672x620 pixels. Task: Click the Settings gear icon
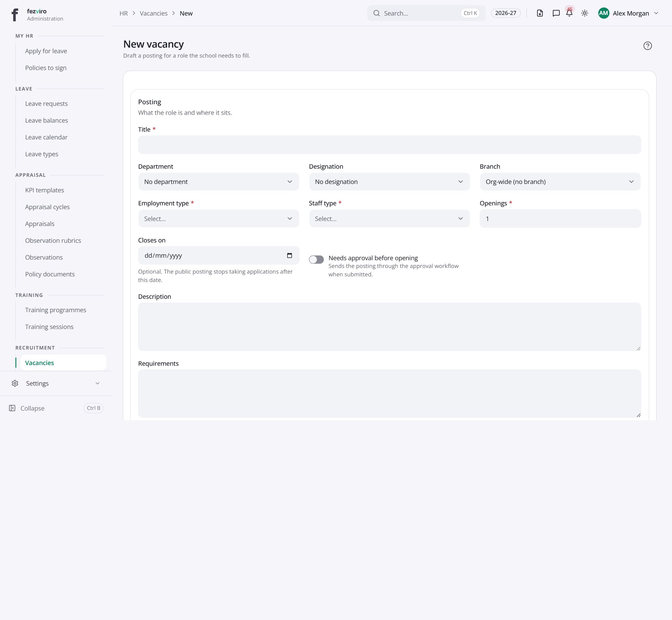tap(15, 383)
